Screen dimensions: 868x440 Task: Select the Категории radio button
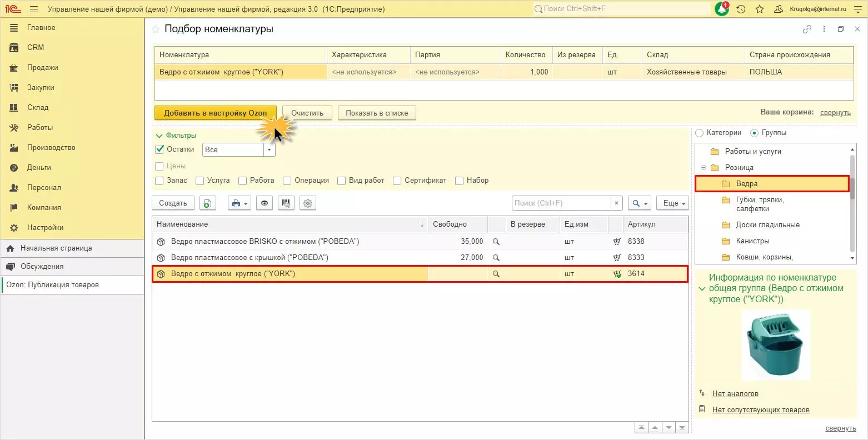tap(700, 133)
